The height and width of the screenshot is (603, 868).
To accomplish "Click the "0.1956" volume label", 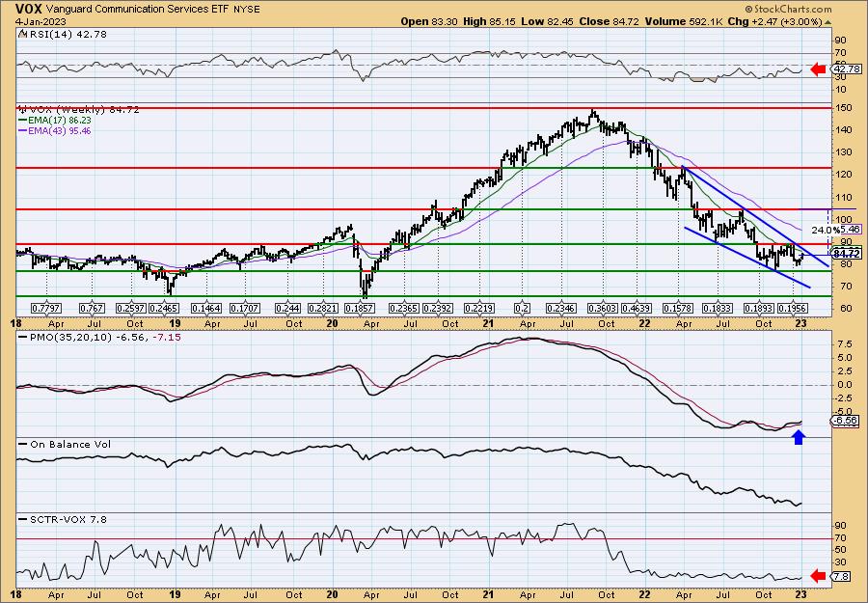I will point(792,308).
